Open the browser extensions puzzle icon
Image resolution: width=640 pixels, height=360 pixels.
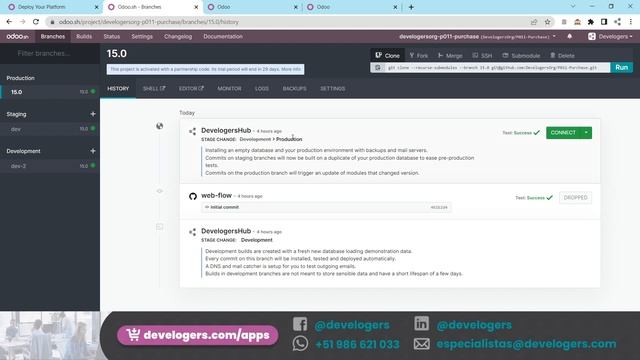click(x=591, y=22)
